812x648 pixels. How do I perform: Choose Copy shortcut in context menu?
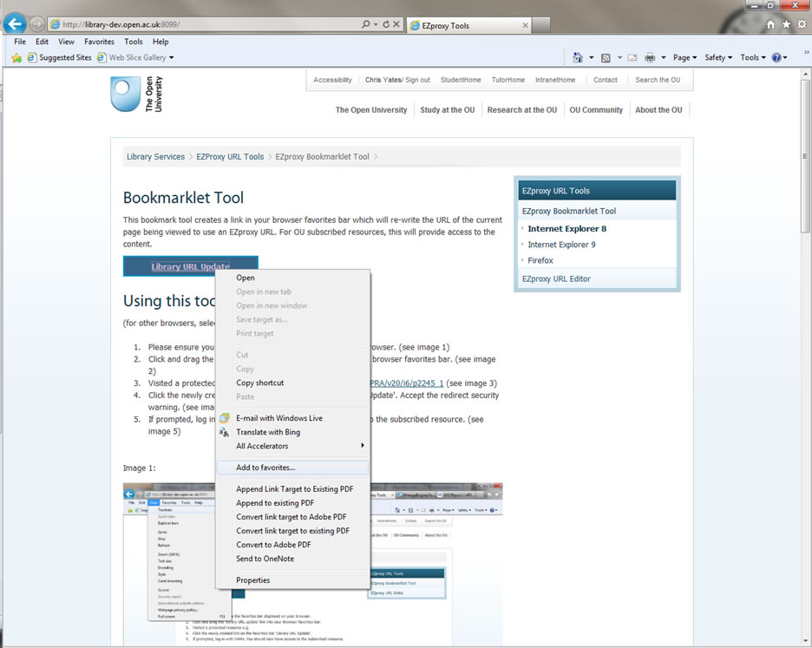[x=292, y=383]
